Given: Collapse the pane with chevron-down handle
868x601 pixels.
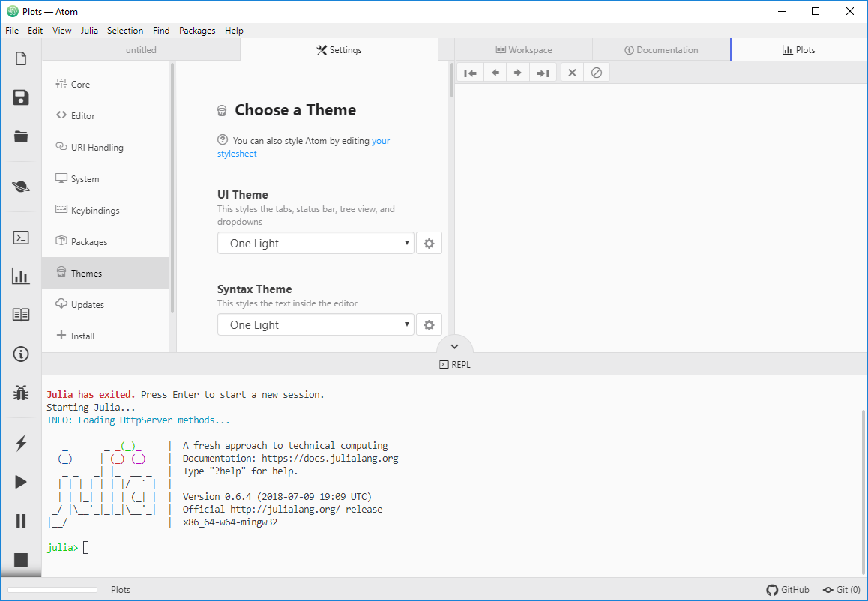Looking at the screenshot, I should [454, 346].
